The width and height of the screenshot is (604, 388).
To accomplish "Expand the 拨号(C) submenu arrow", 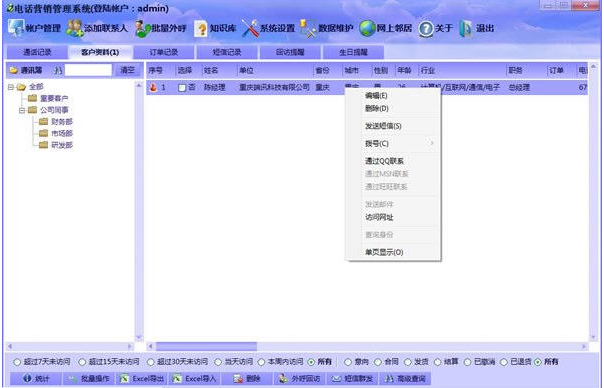I will point(432,143).
